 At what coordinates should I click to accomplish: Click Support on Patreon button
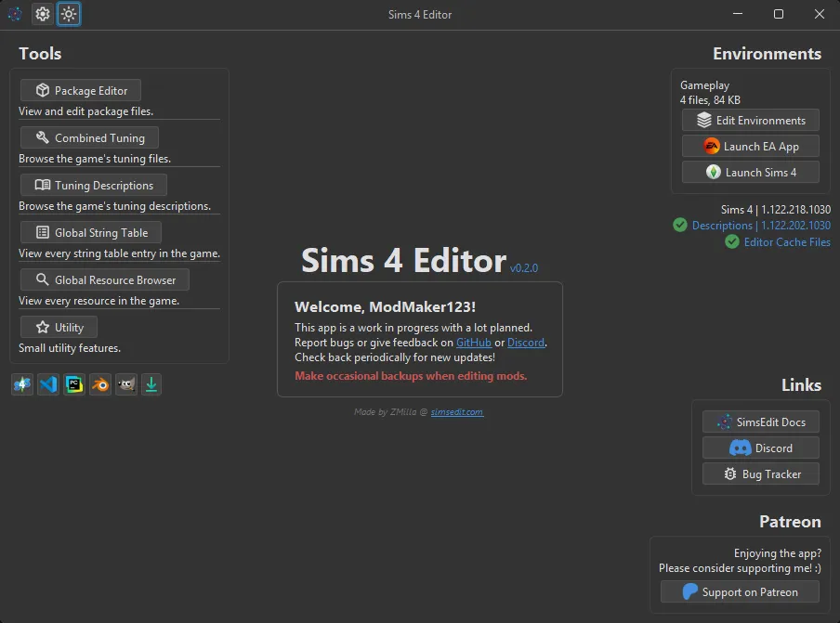click(740, 592)
